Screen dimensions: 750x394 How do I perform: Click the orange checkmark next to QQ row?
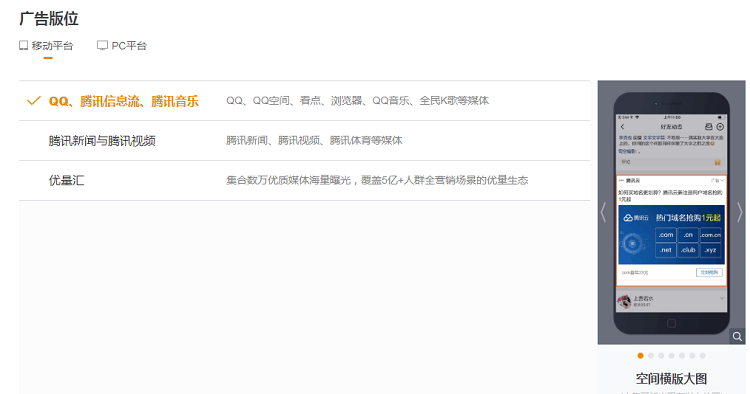tap(33, 101)
